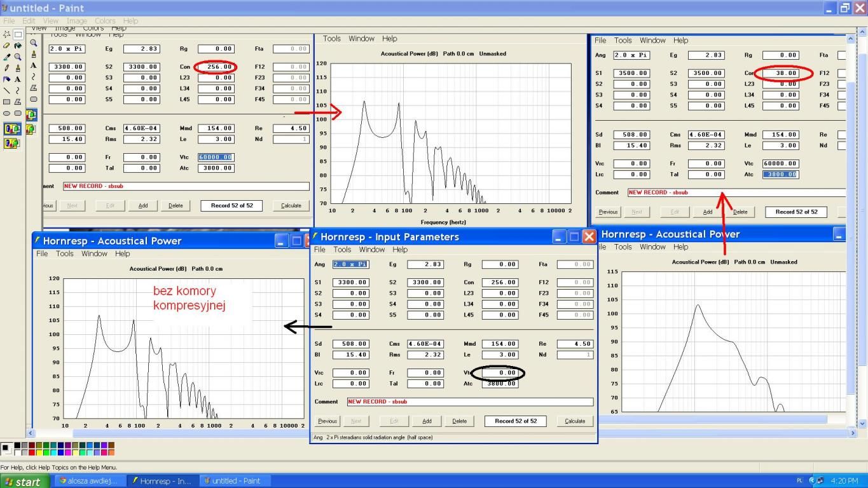Choose the white color swatch in the palette
868x488 pixels.
[17, 452]
